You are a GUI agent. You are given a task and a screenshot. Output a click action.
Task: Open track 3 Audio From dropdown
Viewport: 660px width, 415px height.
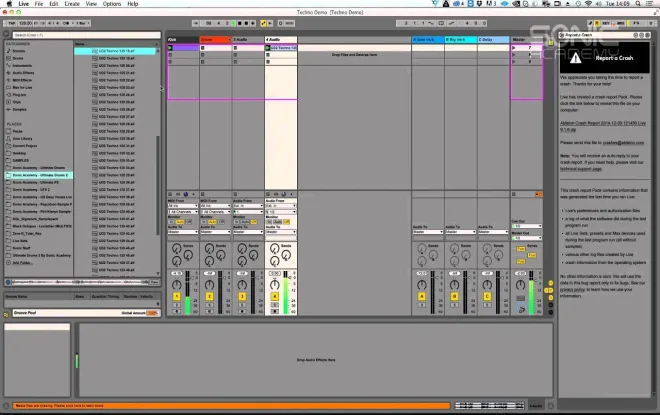[248, 206]
